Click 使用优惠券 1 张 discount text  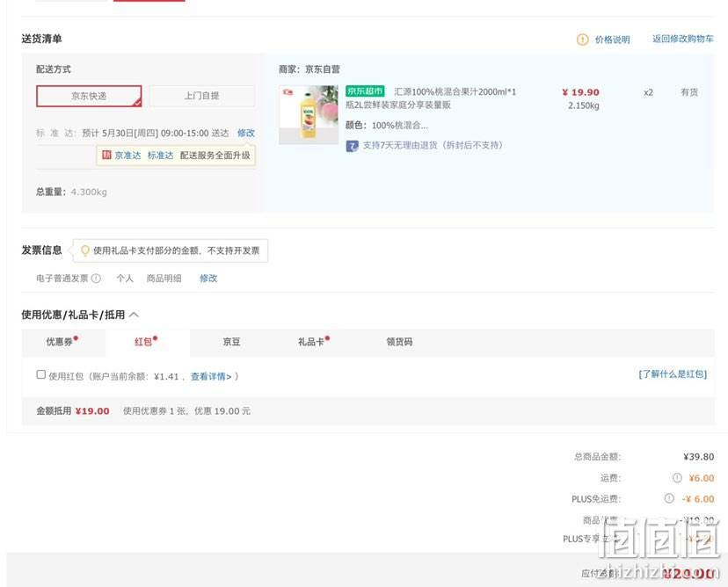[x=186, y=411]
